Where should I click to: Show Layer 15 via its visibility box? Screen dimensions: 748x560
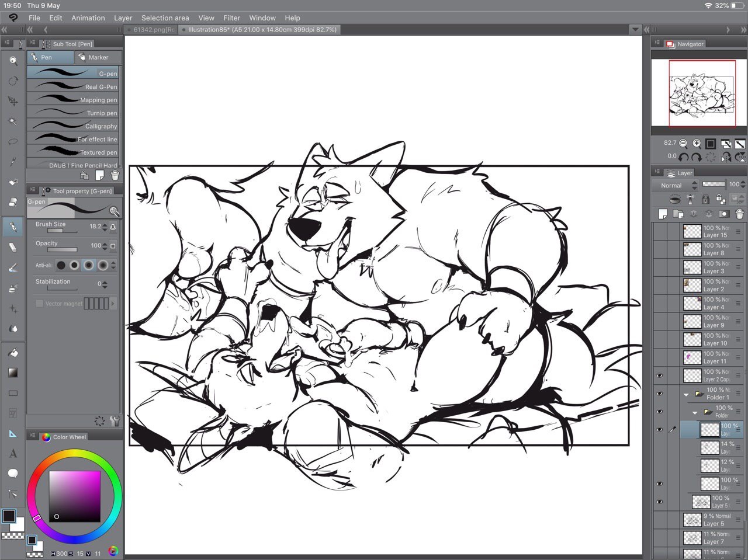click(659, 231)
